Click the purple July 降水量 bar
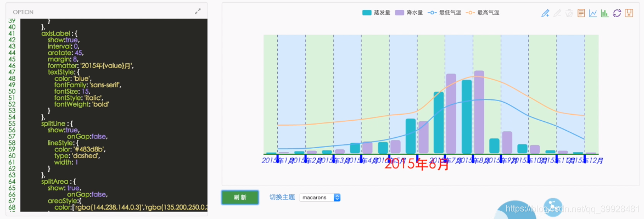Screen dimensions: 644x219 [x=451, y=114]
